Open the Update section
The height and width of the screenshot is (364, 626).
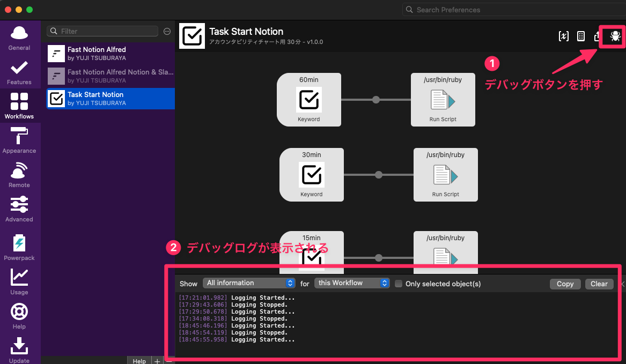point(19,351)
